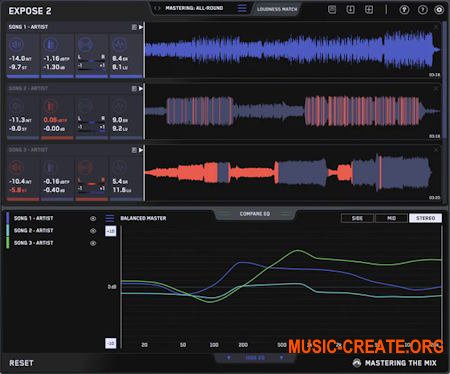
Task: Click the red peak icon in Song 2 panel
Action: [50, 106]
